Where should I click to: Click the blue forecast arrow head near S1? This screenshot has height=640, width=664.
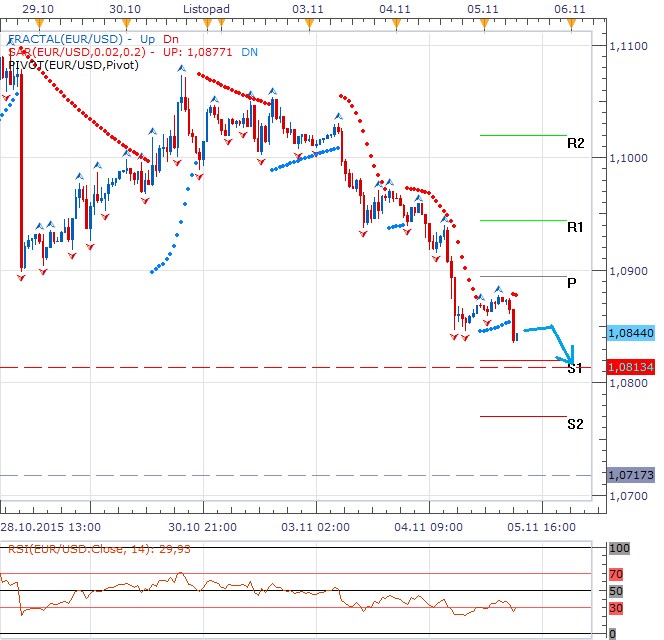pos(570,357)
